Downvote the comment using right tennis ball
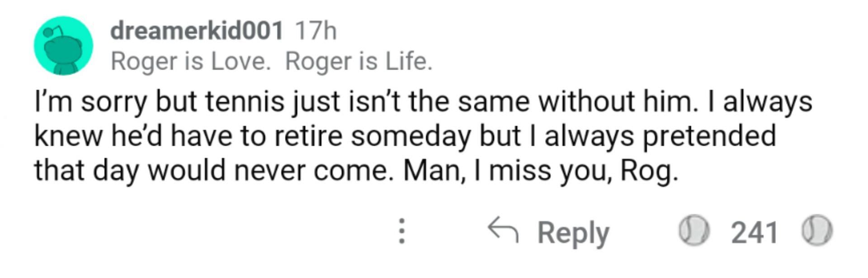This screenshot has height=278, width=868. point(817,231)
